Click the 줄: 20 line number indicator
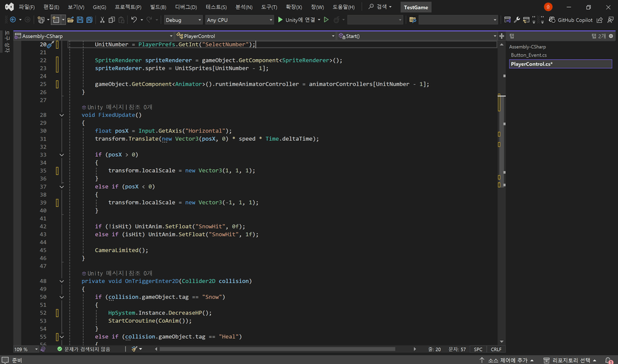The image size is (618, 364). [435, 349]
